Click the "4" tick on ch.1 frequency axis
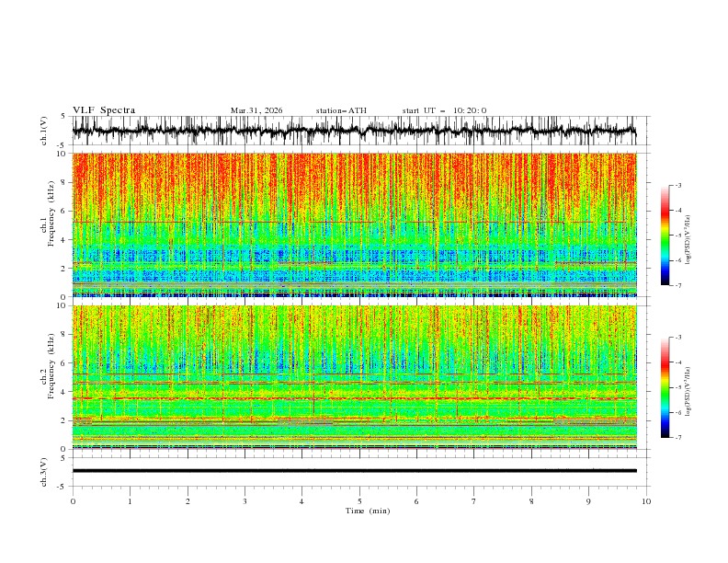This screenshot has height=563, width=728. pos(64,240)
